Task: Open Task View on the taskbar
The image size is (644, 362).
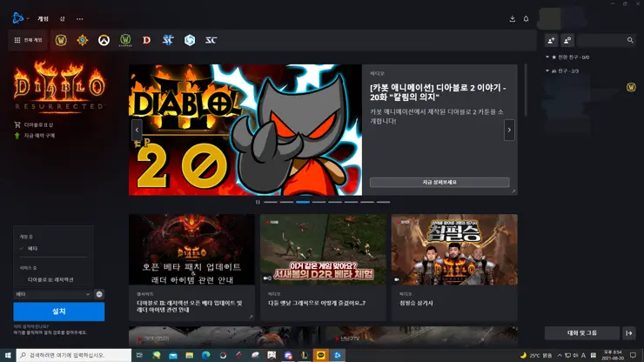Action: tap(139, 355)
